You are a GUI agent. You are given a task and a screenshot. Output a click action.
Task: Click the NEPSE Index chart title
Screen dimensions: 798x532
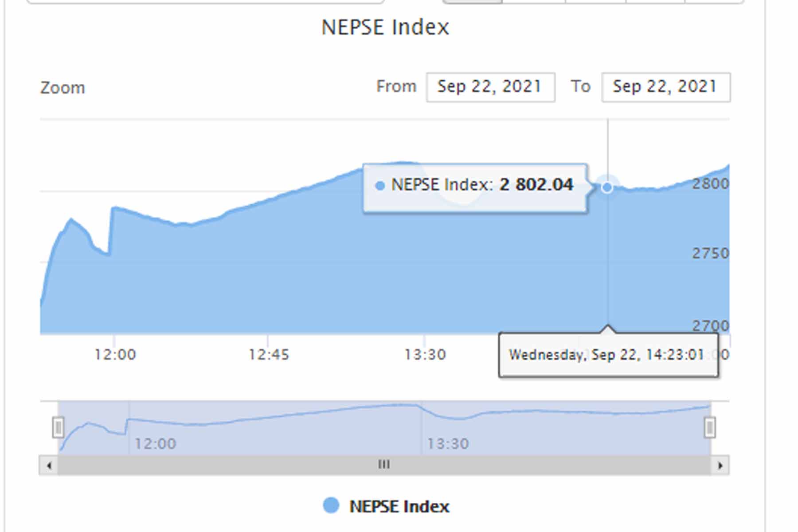point(385,27)
